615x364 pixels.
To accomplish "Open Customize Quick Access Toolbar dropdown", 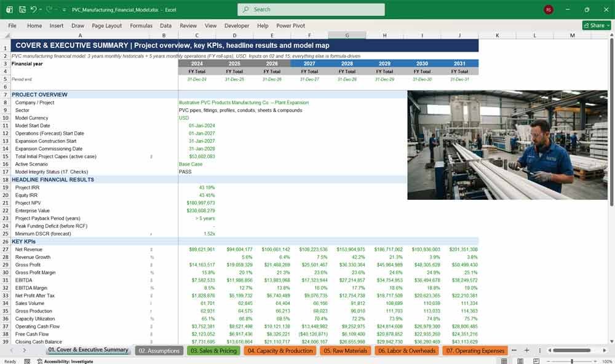I will coord(64,10).
